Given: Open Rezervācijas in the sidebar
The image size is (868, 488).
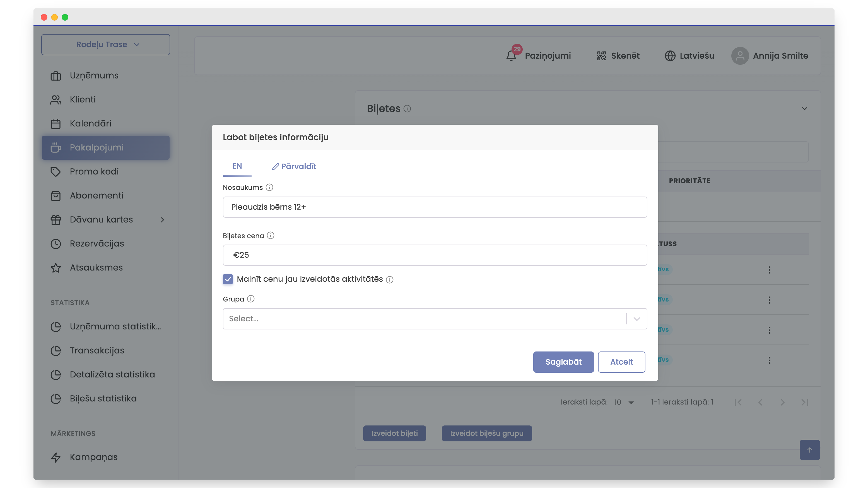Looking at the screenshot, I should (x=97, y=243).
